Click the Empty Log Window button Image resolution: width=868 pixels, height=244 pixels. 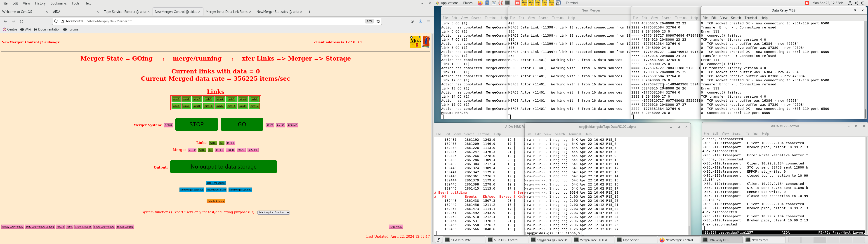point(13,227)
